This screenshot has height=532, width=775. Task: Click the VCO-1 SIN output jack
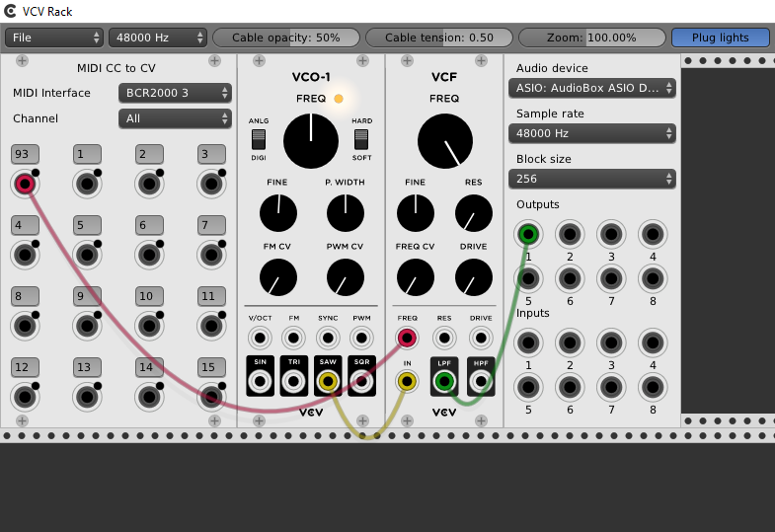260,382
